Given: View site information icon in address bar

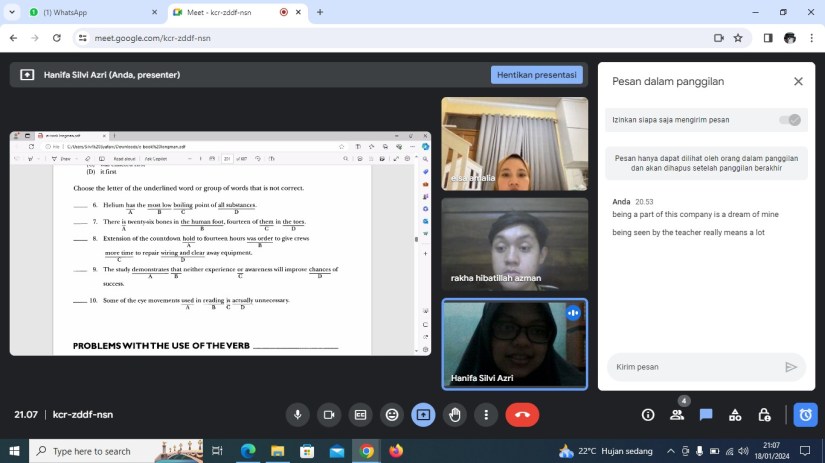Looking at the screenshot, I should (83, 38).
